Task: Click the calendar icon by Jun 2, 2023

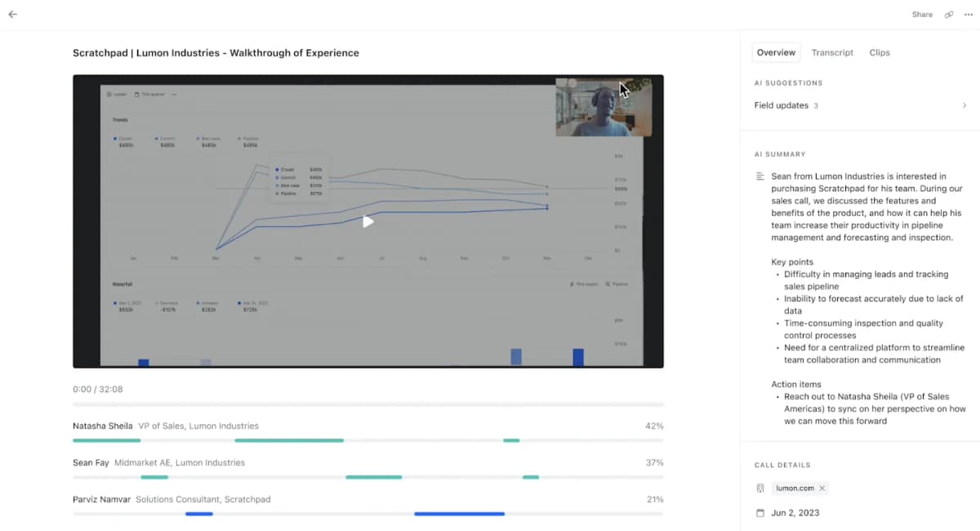Action: coord(760,513)
